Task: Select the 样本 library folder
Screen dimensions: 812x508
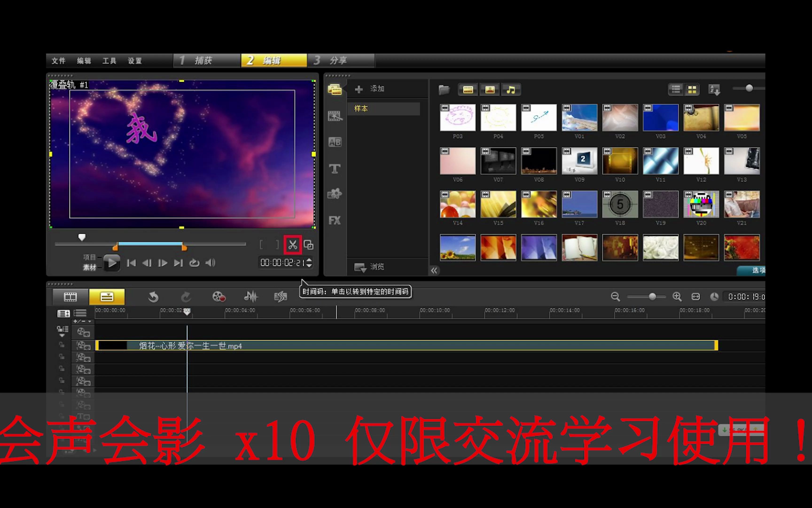Action: [384, 109]
